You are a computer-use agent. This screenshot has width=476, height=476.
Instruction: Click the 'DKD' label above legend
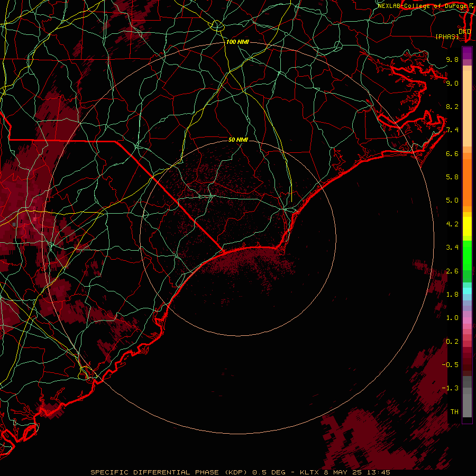tap(465, 31)
